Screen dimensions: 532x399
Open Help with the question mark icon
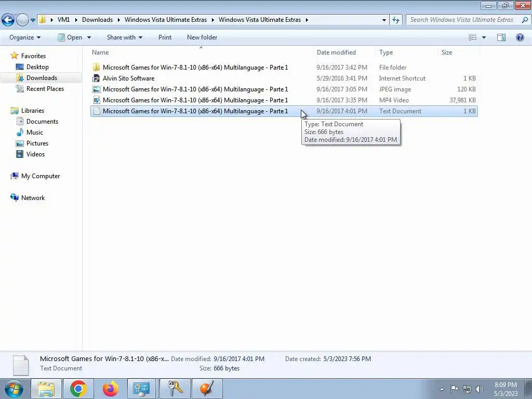(520, 37)
